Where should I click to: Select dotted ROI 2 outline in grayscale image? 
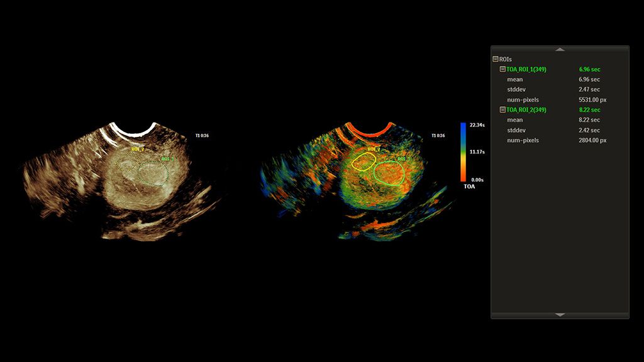[127, 162]
